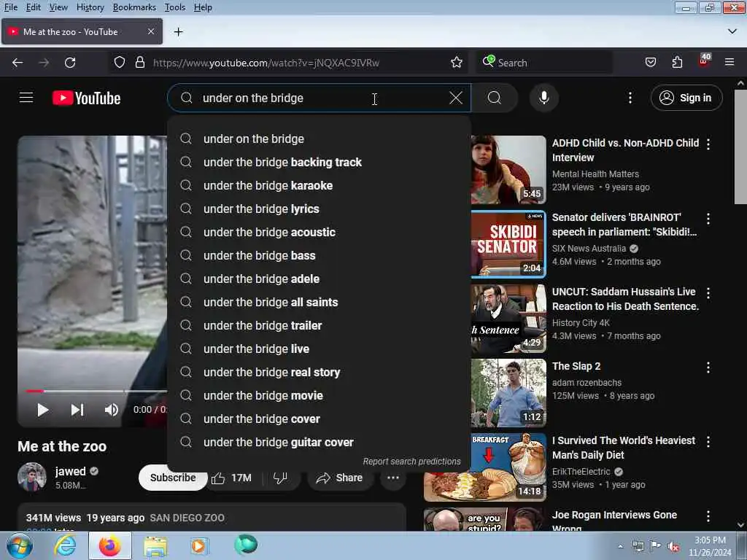List all tabs dropdown arrow
This screenshot has height=560, width=747.
point(732,31)
